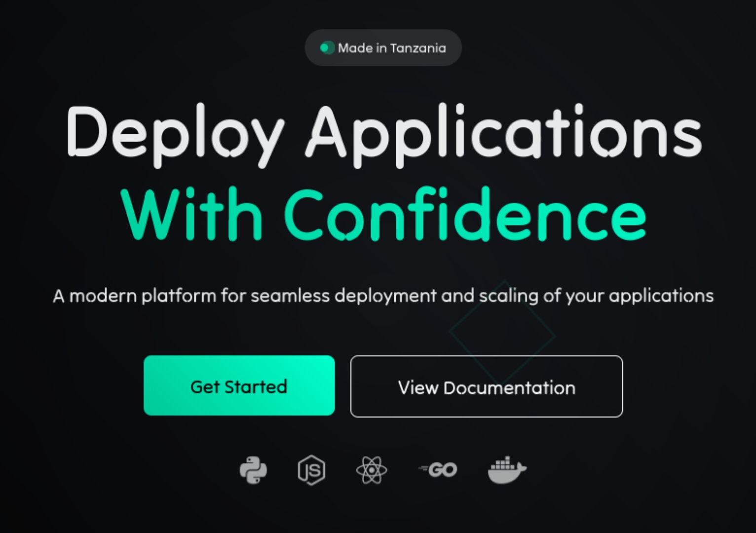Screen dimensions: 756x533
Task: Click the React icon's center nucleus
Action: [x=371, y=470]
